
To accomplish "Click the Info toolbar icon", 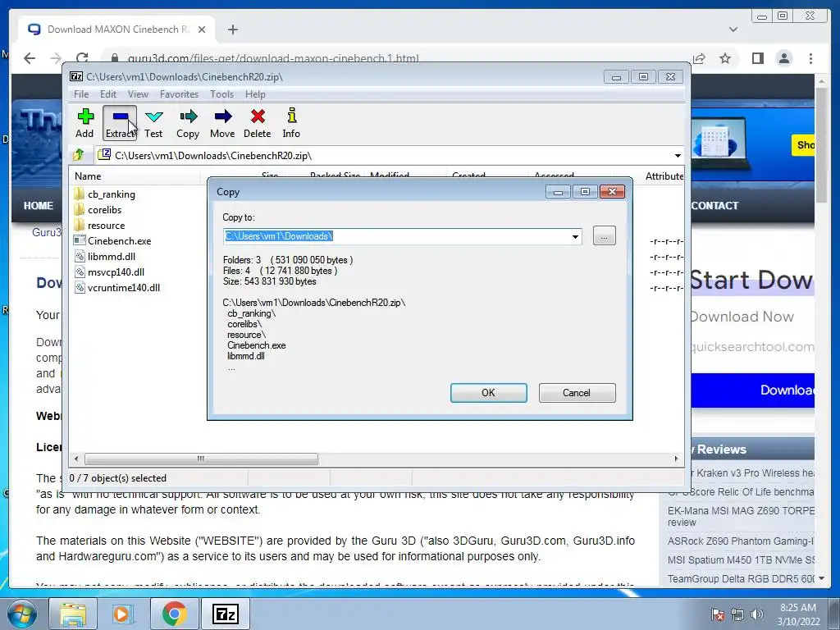I will 291,123.
